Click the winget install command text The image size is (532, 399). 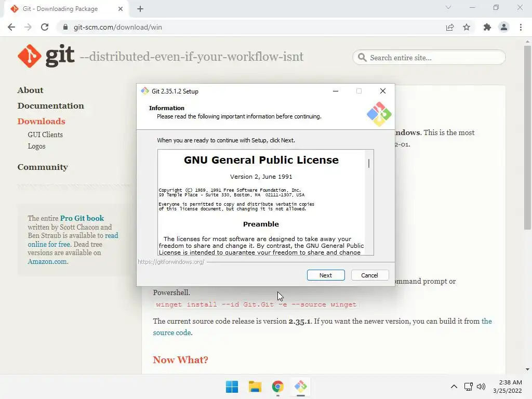(256, 304)
